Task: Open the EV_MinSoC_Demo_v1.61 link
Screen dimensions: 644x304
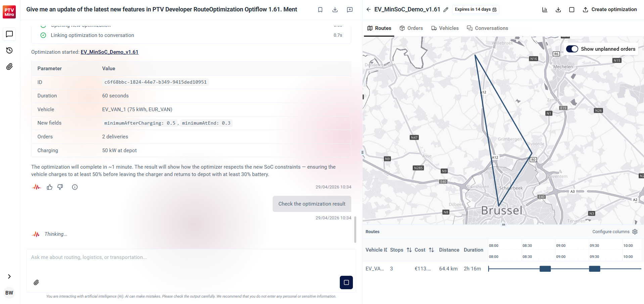Action: tap(109, 52)
